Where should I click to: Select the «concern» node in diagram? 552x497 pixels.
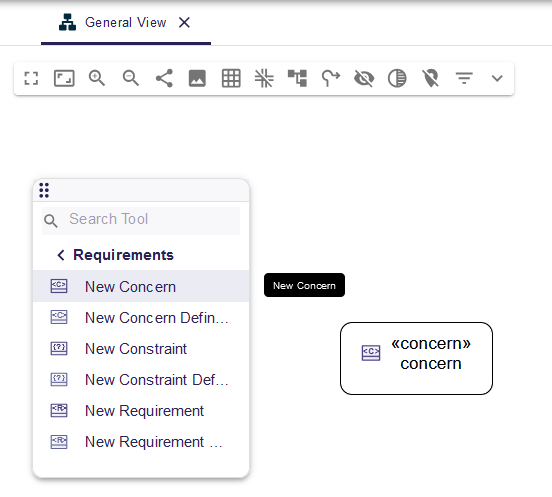tap(416, 358)
